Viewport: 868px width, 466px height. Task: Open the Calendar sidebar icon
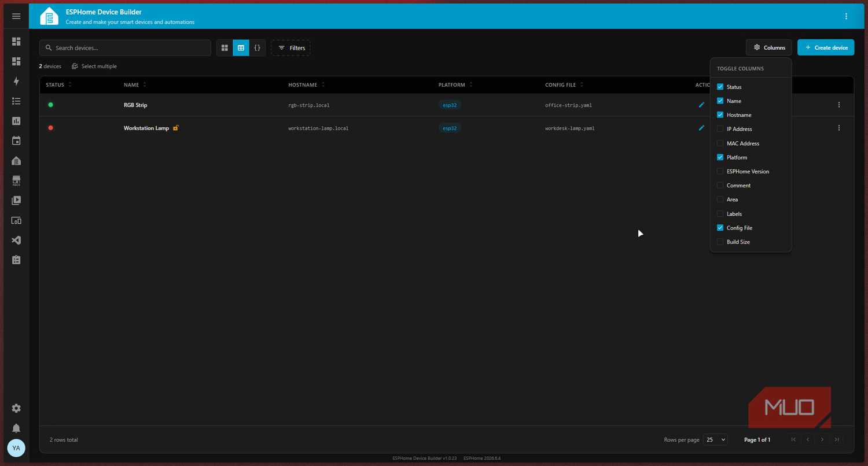pos(16,140)
